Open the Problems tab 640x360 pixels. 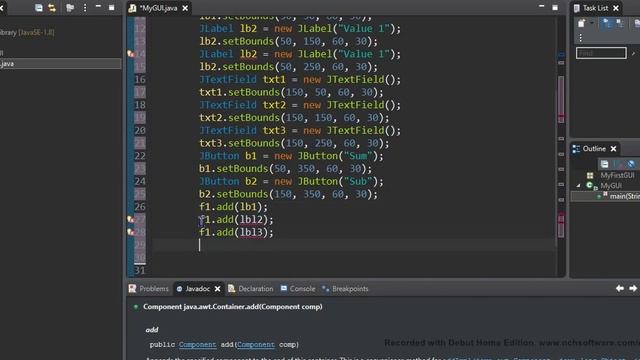[x=149, y=289]
